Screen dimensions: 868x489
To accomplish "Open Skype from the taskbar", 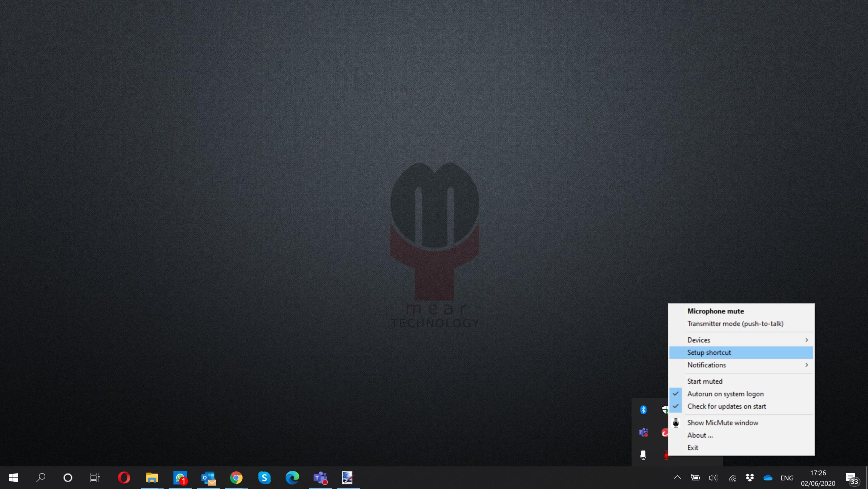I will pos(264,478).
